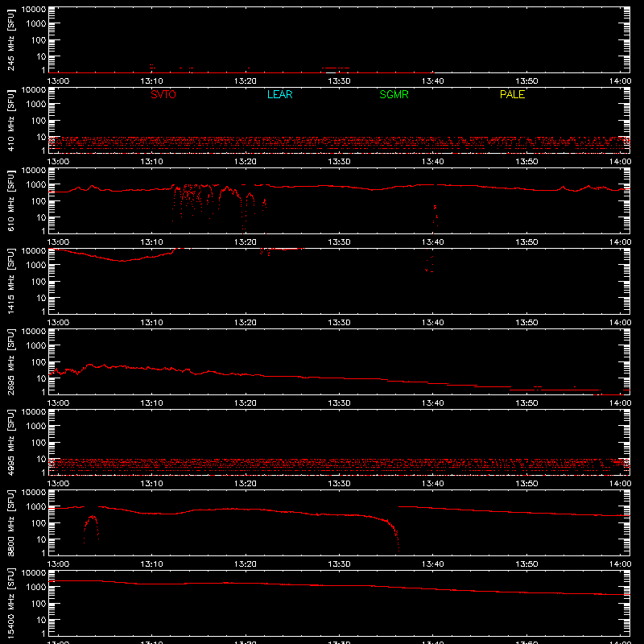Select the 1415 MHz [SFU] axis label
644x644 pixels.
[10, 282]
